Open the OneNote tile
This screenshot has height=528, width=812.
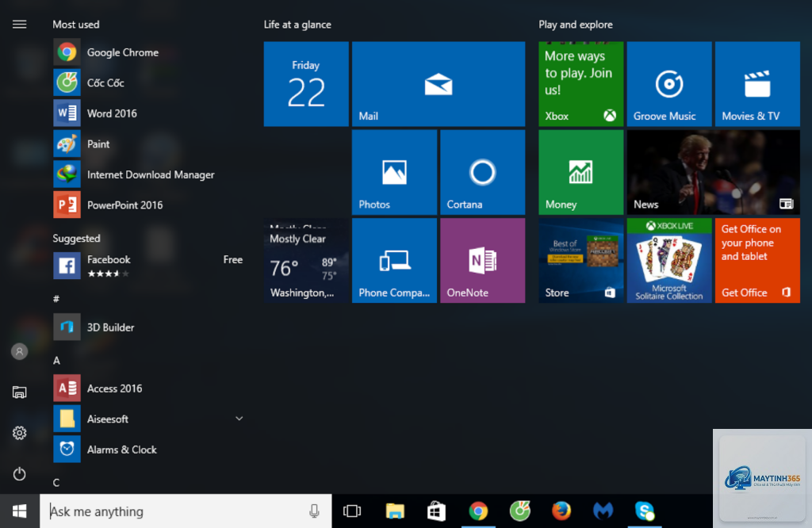click(482, 260)
